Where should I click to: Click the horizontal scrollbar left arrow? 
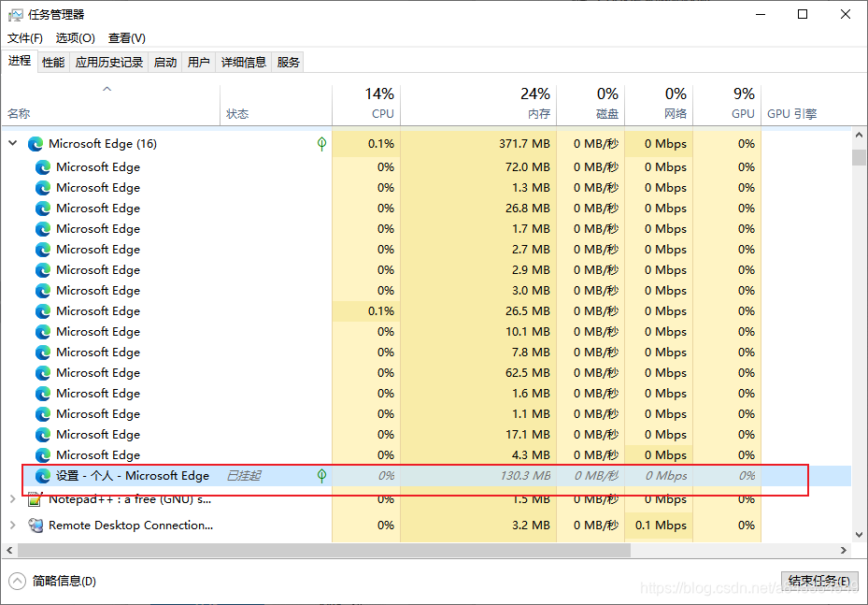(9, 550)
